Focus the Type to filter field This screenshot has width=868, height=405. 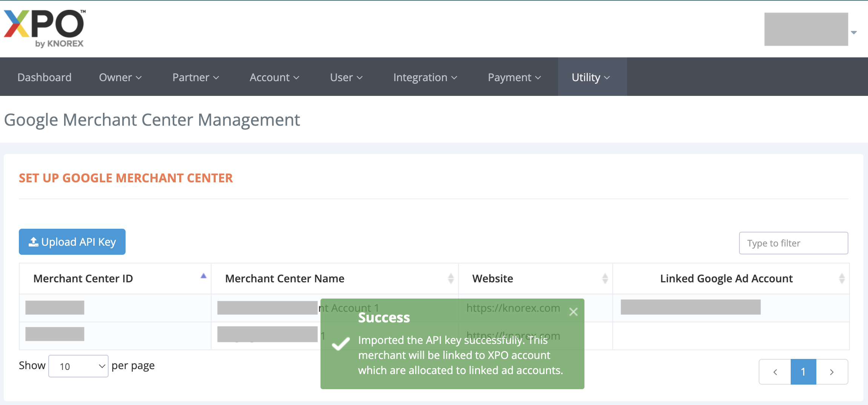[x=793, y=243]
